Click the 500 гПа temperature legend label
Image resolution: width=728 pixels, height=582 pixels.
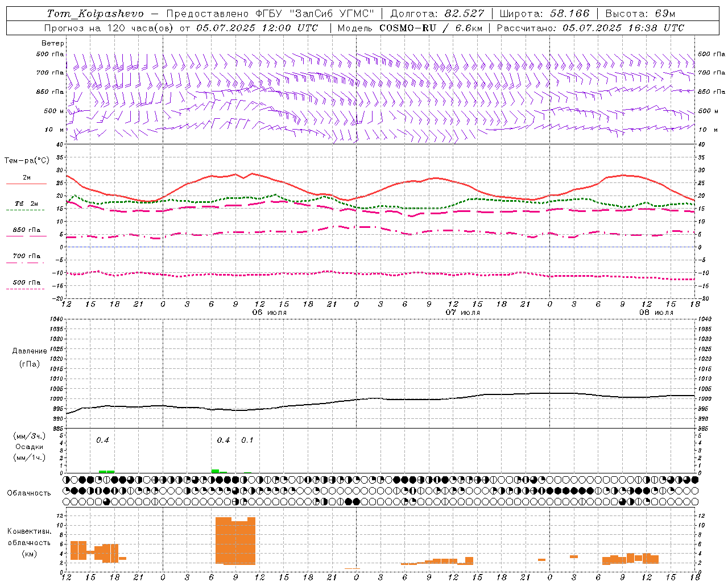(27, 282)
